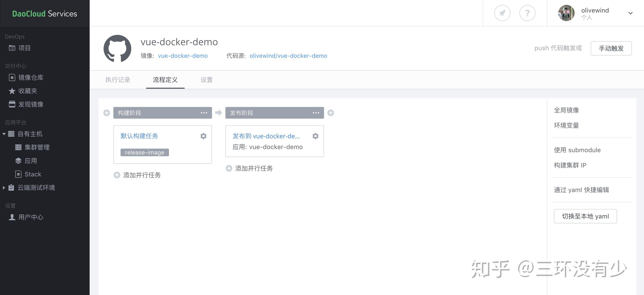
Task: Open the olivewind account dropdown arrow
Action: click(x=630, y=13)
